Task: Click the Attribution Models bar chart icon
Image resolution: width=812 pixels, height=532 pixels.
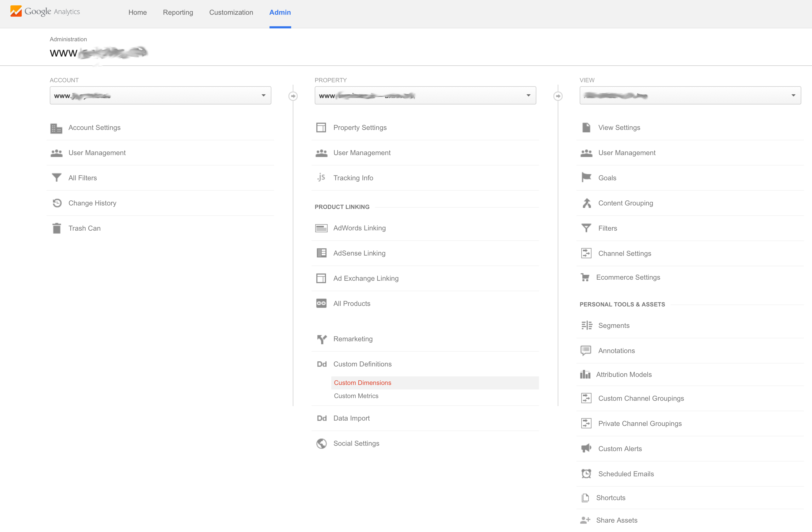Action: tap(585, 374)
